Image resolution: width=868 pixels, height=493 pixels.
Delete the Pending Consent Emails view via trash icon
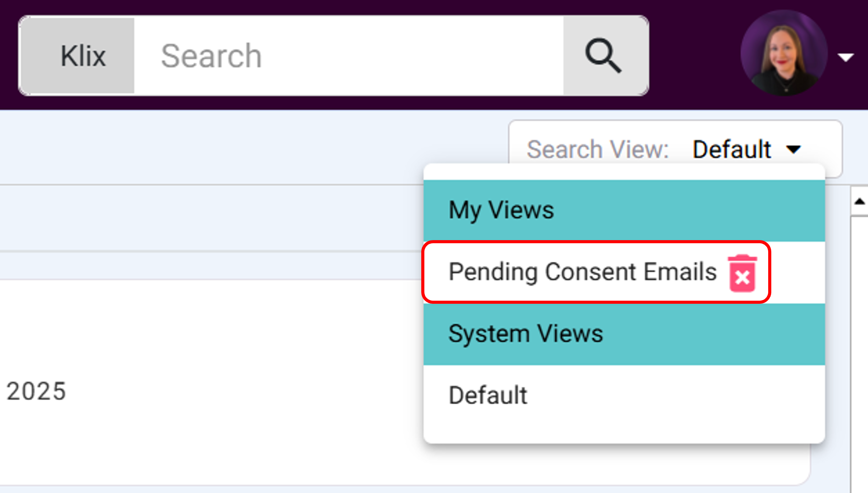pyautogui.click(x=742, y=274)
